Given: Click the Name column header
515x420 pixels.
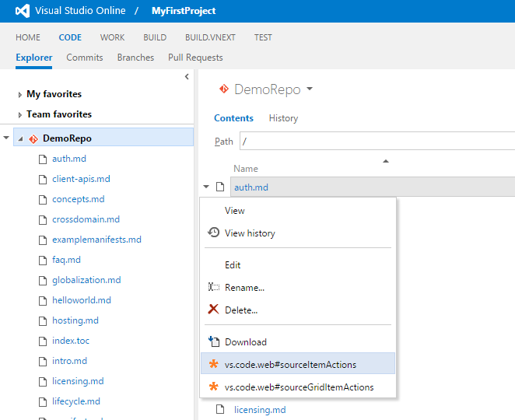Looking at the screenshot, I should 246,169.
